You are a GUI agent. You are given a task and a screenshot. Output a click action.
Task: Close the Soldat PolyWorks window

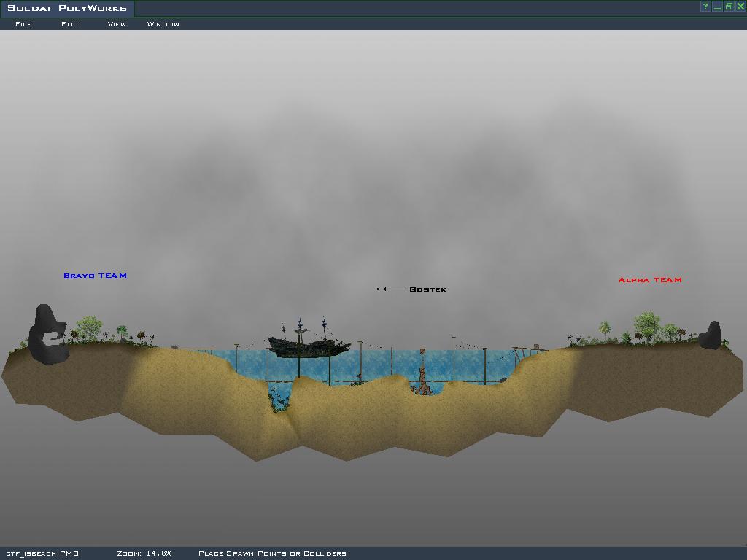740,7
